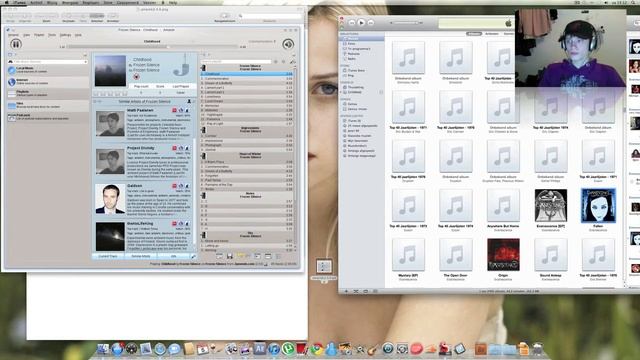Toggle shuffle at the bottom of iTunes
Screen dimensions: 640x360
[356, 291]
